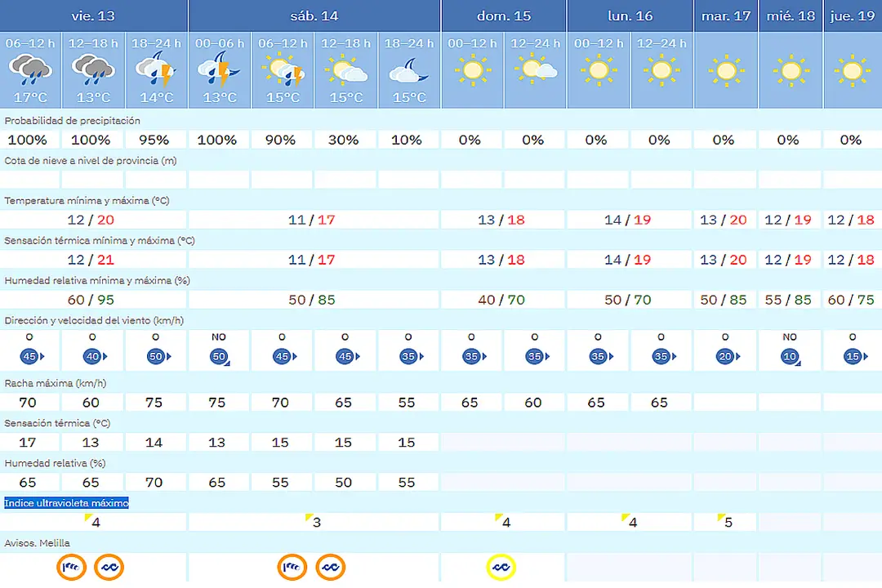Click the clear sun icon for dom. 15 00–12 h
The height and width of the screenshot is (588, 882).
click(473, 70)
